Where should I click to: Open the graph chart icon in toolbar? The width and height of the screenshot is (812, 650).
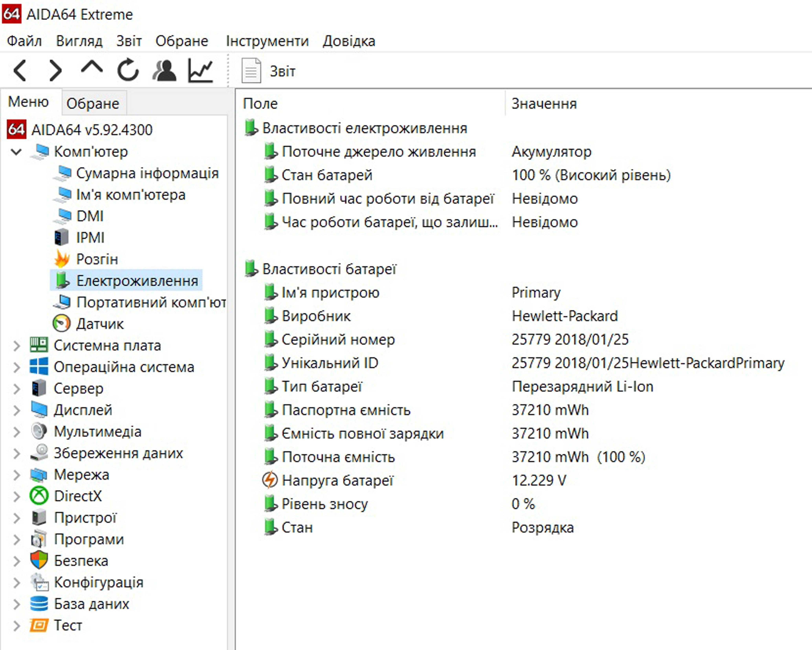[201, 70]
